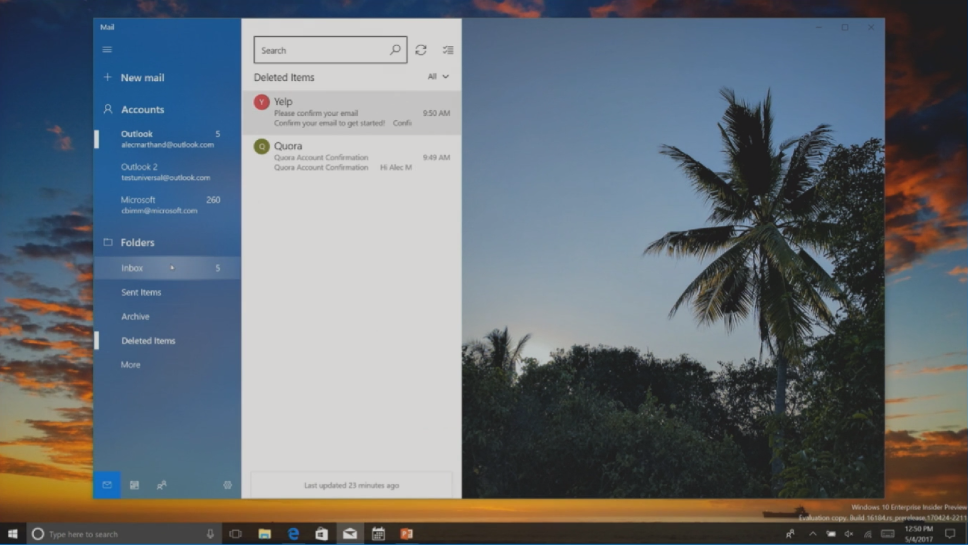Click the Deleted Items list heading
The image size is (968, 545).
click(x=284, y=77)
